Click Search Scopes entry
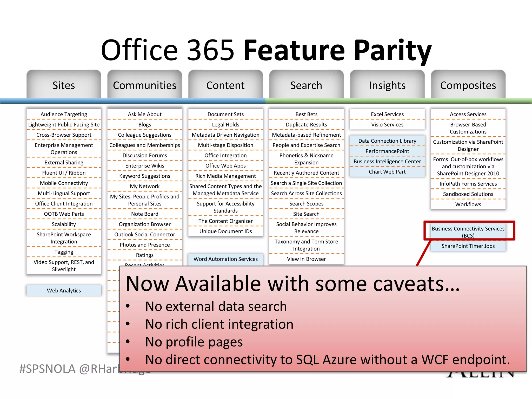 coord(306,204)
